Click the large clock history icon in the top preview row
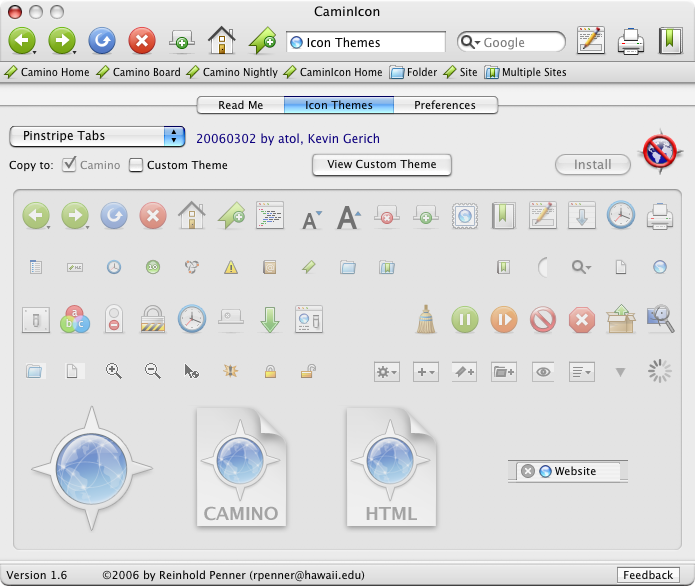695x586 pixels. [621, 215]
